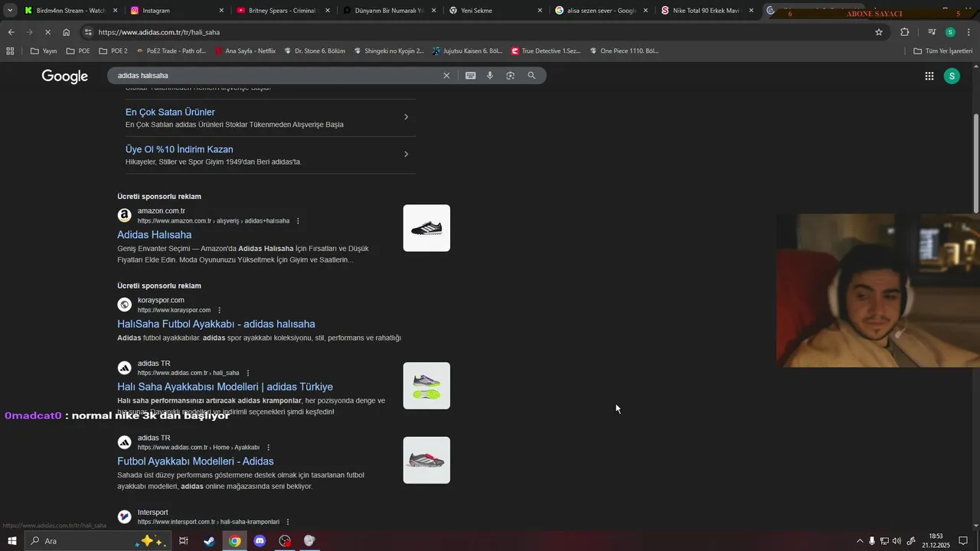Open Ana Sayfa - Netflix bookmark

[x=246, y=51]
